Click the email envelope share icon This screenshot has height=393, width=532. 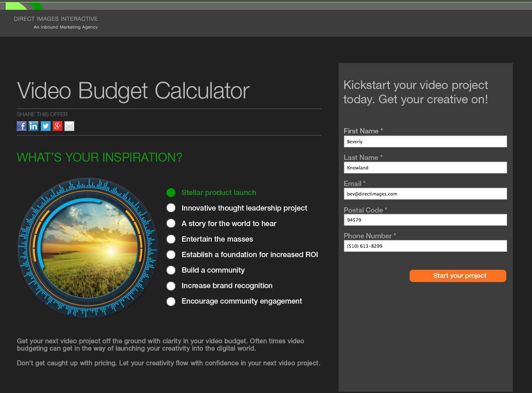[x=69, y=126]
